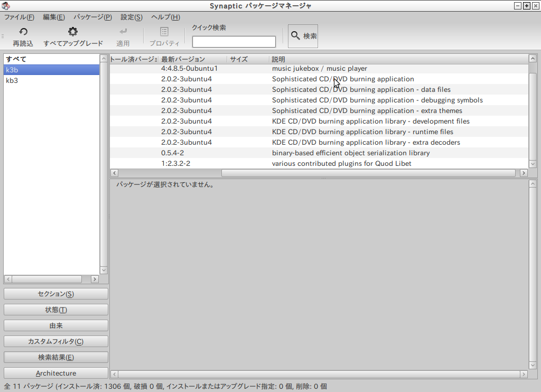Open the Package (パッケージ) menu
Image resolution: width=541 pixels, height=392 pixels.
pyautogui.click(x=92, y=17)
